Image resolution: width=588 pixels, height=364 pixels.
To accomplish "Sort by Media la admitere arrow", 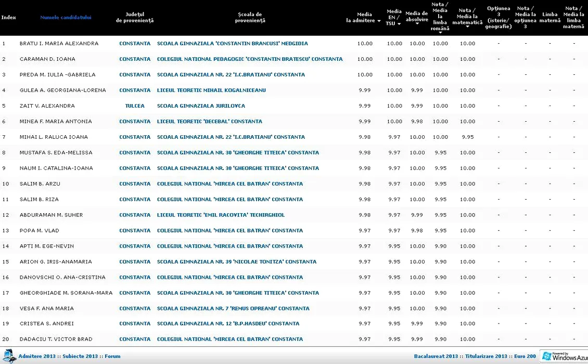I will [x=379, y=21].
